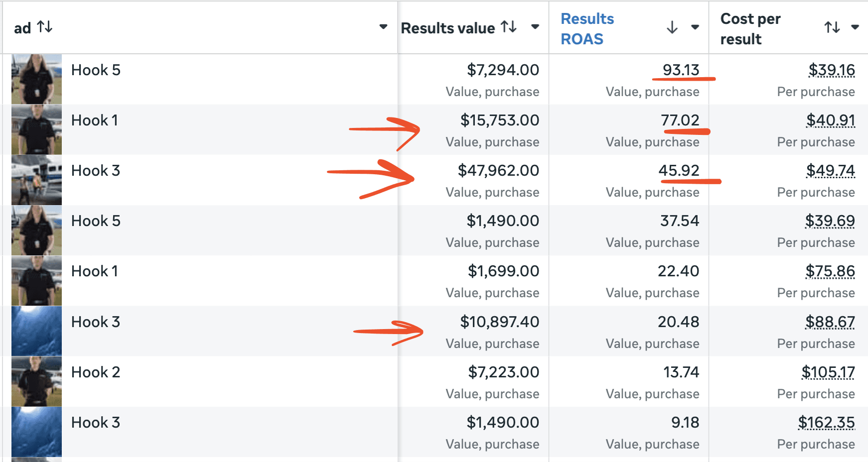Viewport: 868px width, 462px height.
Task: Open the $39.16 cost per purchase link
Action: coord(832,70)
